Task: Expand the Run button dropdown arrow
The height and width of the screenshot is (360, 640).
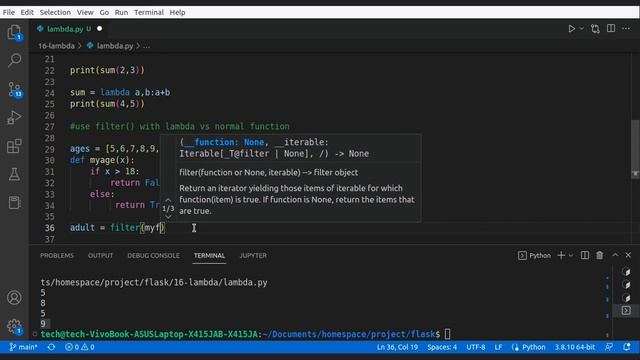Action: [582, 29]
